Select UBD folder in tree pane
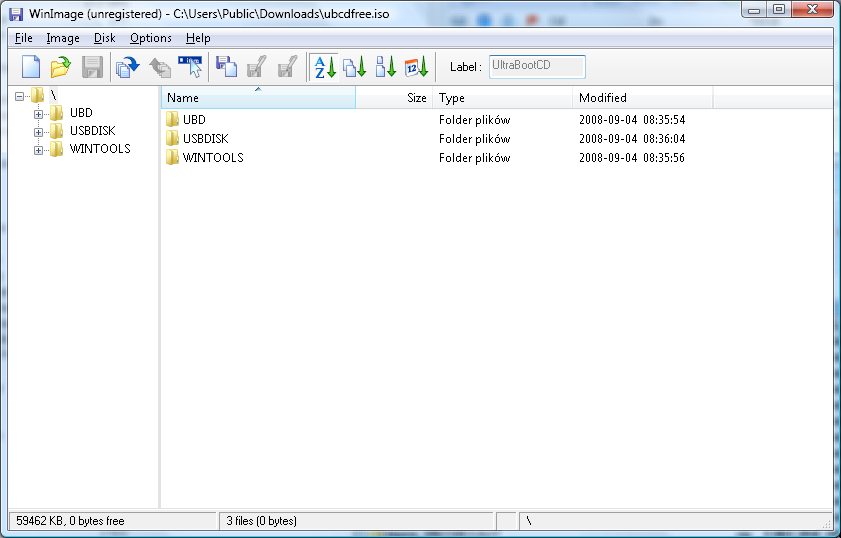 pos(81,113)
